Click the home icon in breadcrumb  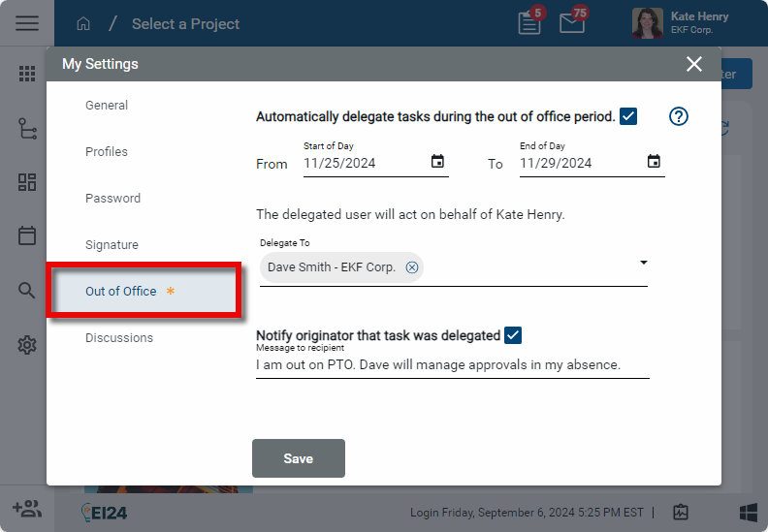(83, 24)
